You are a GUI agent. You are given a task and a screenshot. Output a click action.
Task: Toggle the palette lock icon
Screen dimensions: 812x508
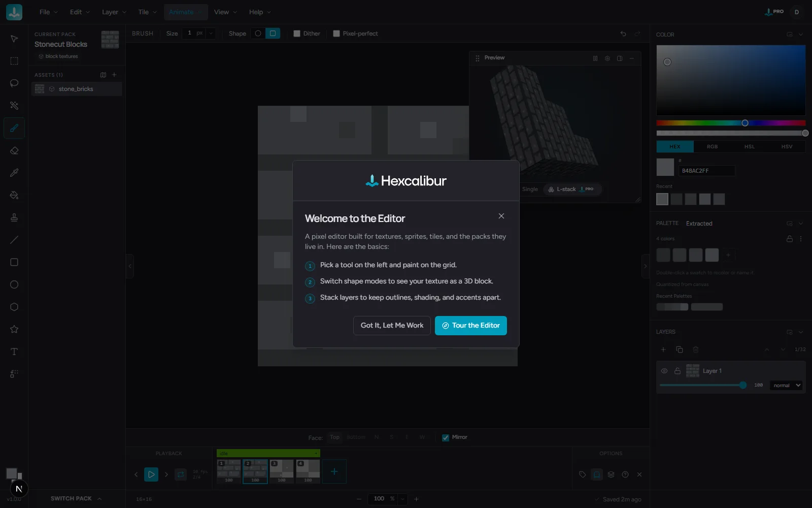click(790, 239)
